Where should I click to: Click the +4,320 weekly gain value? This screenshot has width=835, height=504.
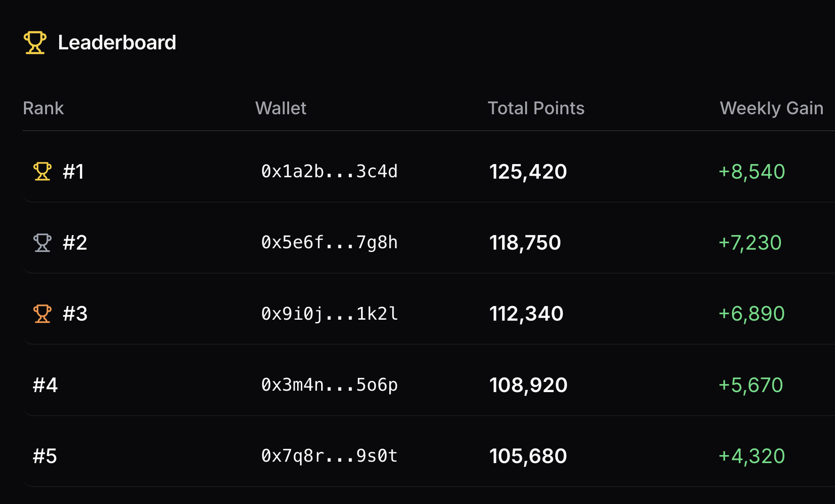point(752,456)
